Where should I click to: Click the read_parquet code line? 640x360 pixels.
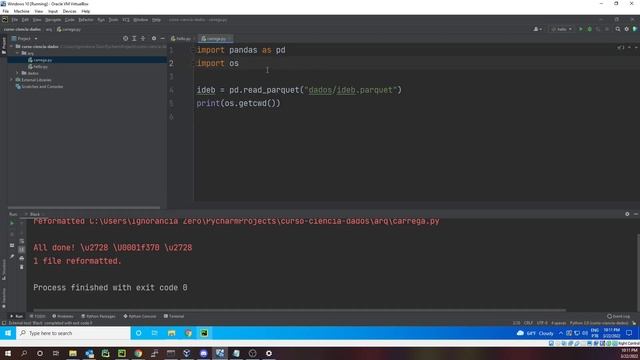[x=299, y=90]
